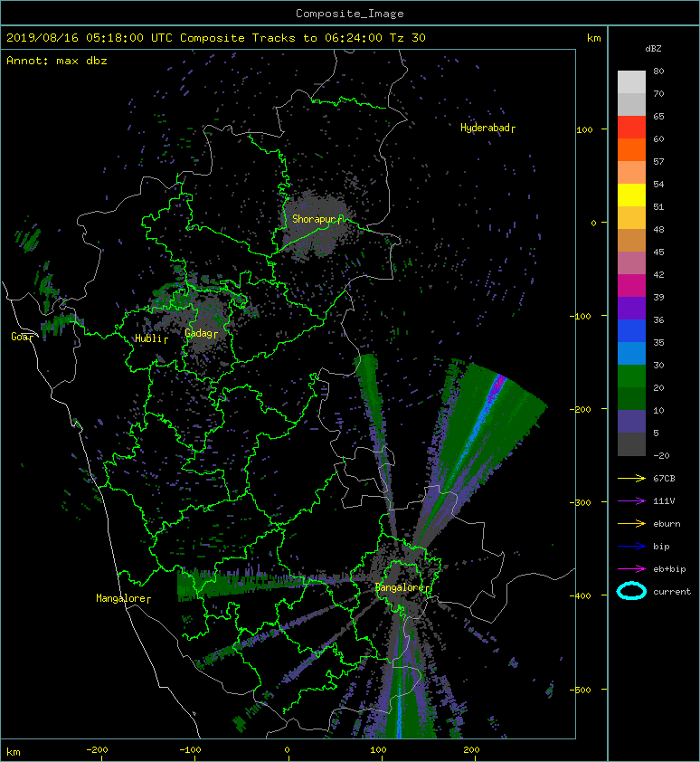Click the blue bip arrow legend icon
The width and height of the screenshot is (700, 762).
tap(631, 547)
